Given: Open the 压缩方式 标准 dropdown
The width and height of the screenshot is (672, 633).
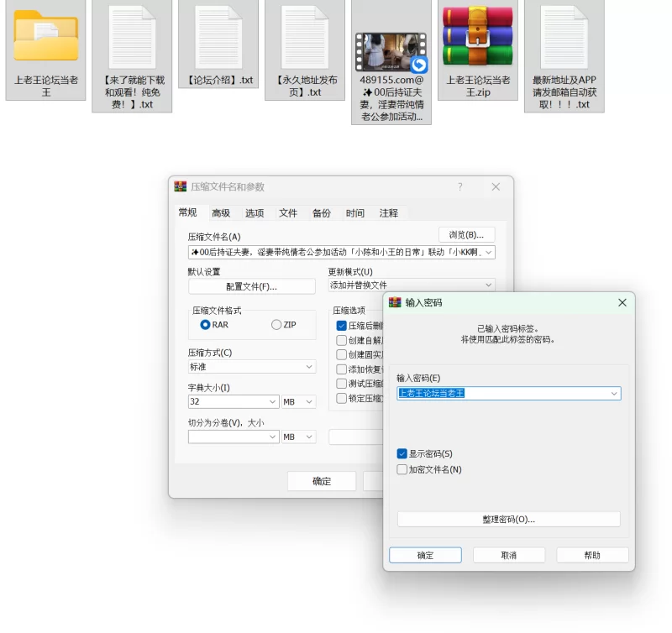Looking at the screenshot, I should (252, 367).
